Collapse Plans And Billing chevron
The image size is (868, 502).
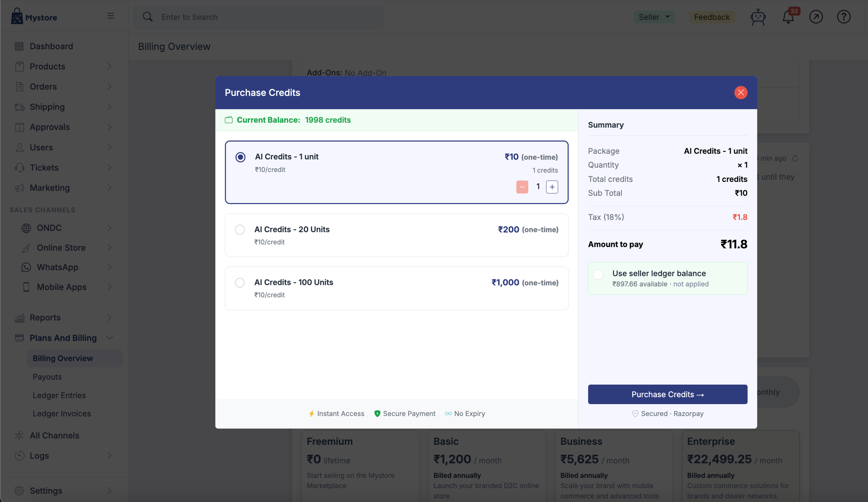pyautogui.click(x=109, y=338)
